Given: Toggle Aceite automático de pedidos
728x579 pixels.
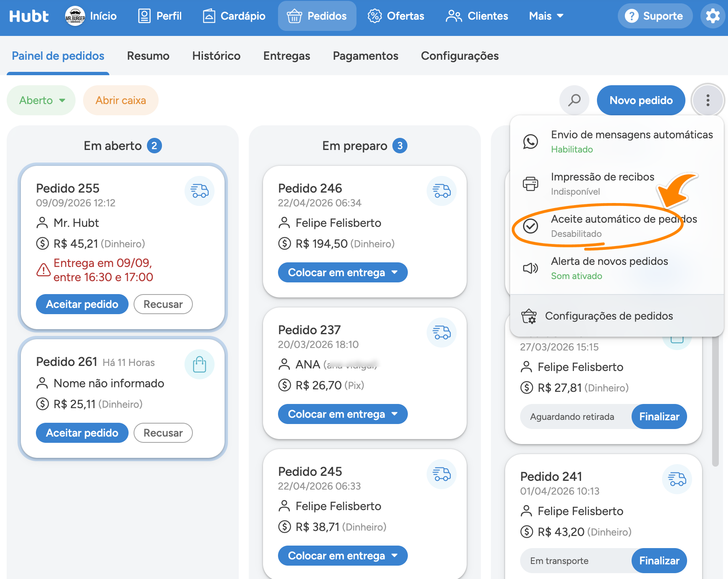Looking at the screenshot, I should coord(617,226).
